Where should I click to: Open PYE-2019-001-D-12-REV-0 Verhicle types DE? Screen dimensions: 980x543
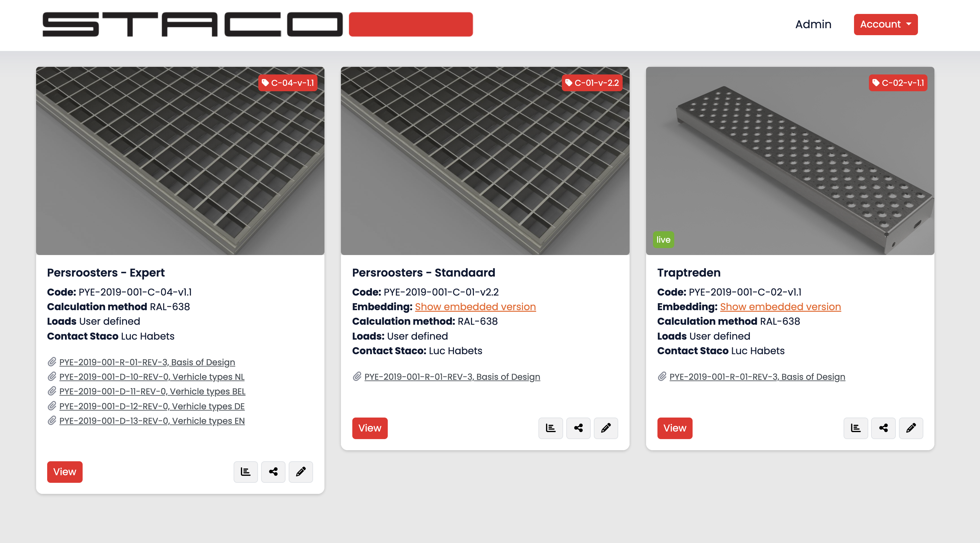click(x=152, y=406)
